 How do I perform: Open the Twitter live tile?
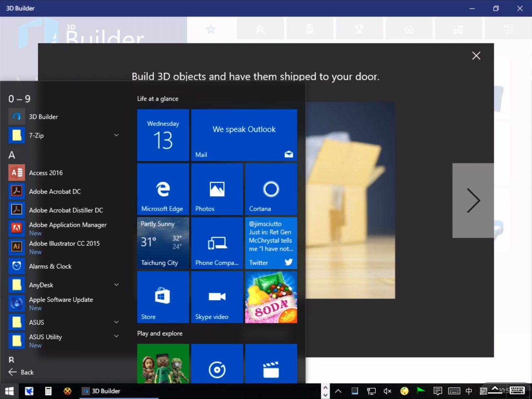pos(271,243)
